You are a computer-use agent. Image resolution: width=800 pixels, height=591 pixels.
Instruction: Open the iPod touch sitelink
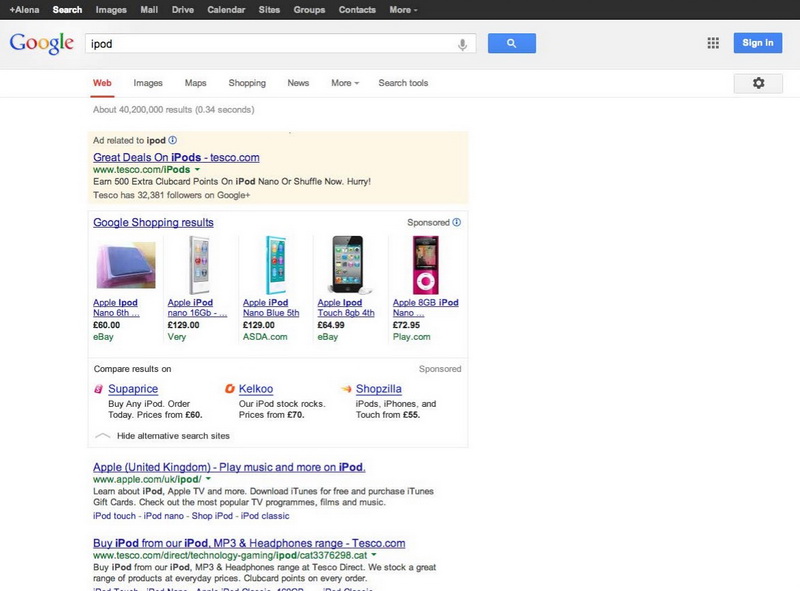[114, 516]
